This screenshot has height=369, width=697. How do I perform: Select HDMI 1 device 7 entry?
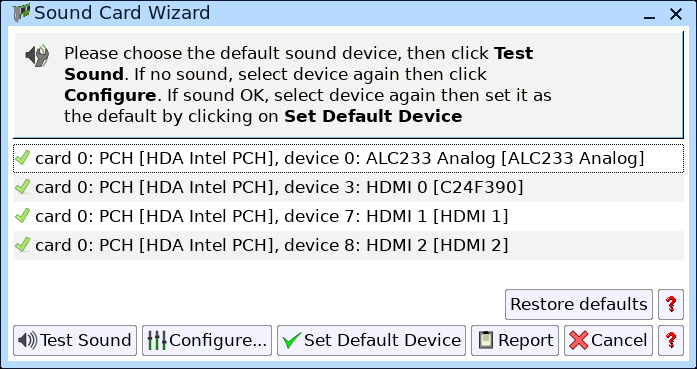click(x=348, y=216)
